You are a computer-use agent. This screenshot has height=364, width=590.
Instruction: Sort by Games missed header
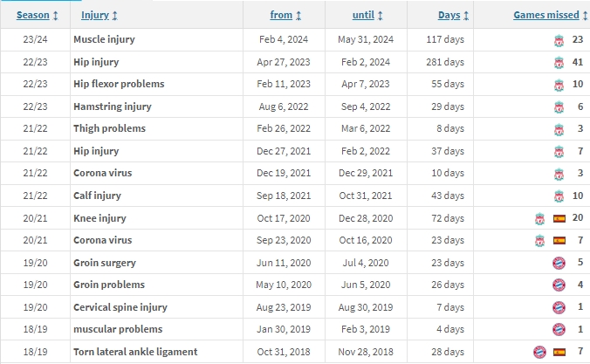tap(546, 15)
